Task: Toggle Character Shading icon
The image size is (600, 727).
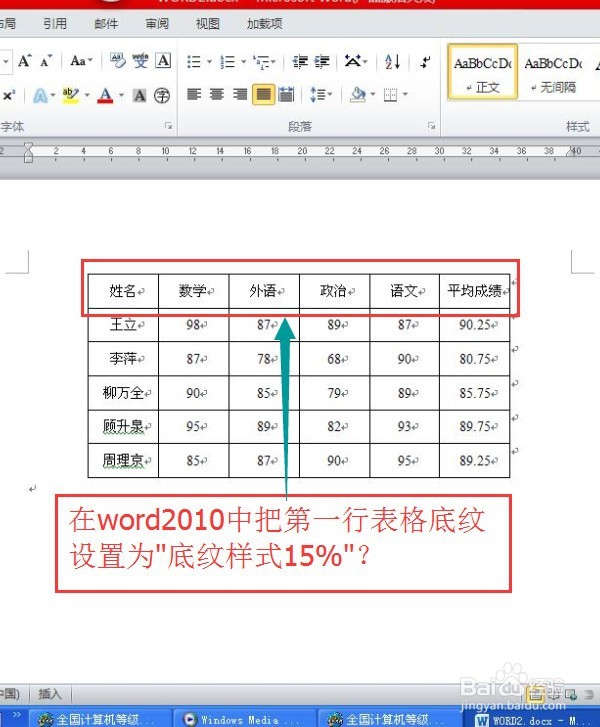Action: pyautogui.click(x=140, y=96)
